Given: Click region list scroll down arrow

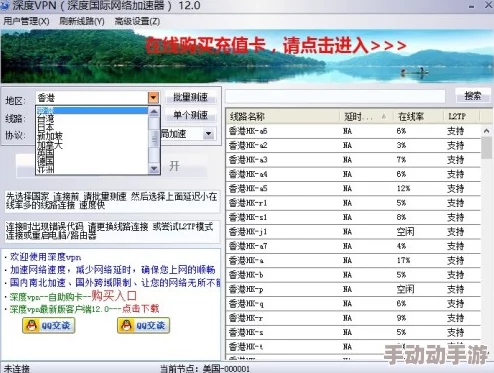Looking at the screenshot, I should click(x=154, y=169).
